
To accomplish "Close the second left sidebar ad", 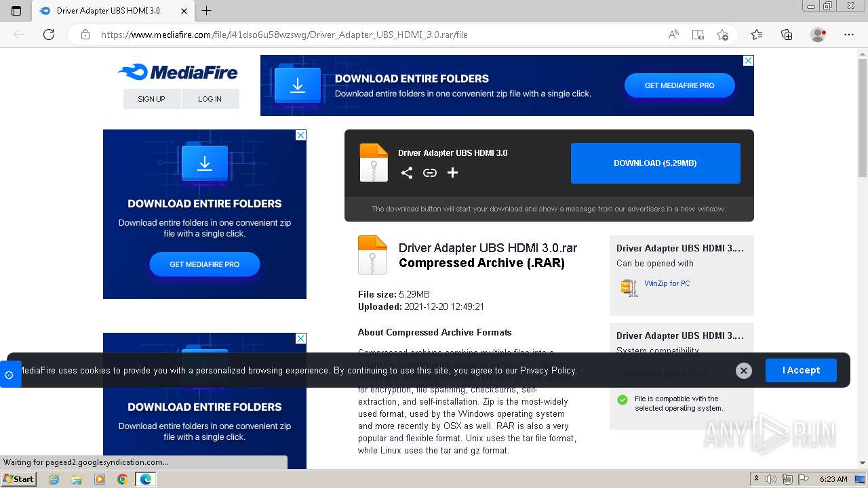I will click(x=300, y=338).
